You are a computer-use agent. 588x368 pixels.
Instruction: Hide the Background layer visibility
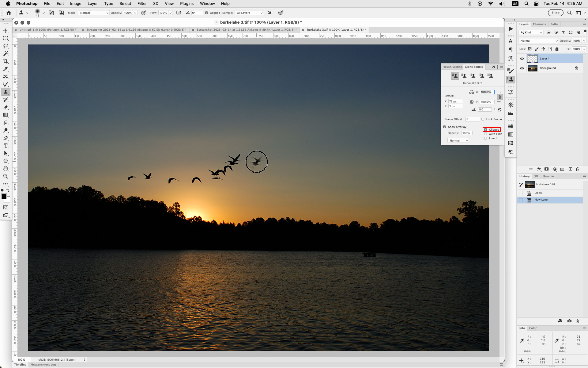pyautogui.click(x=522, y=68)
